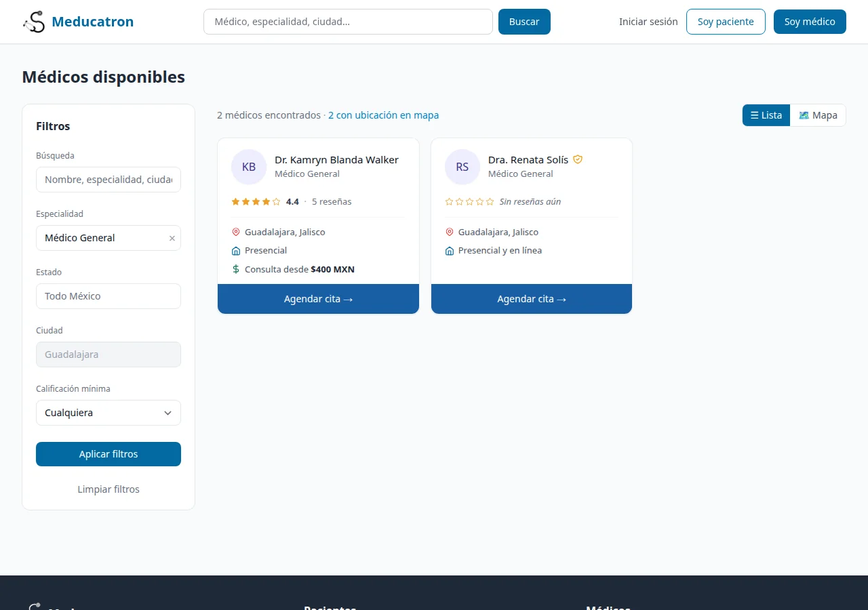Click the map icon in the Mapa toggle

pyautogui.click(x=804, y=115)
